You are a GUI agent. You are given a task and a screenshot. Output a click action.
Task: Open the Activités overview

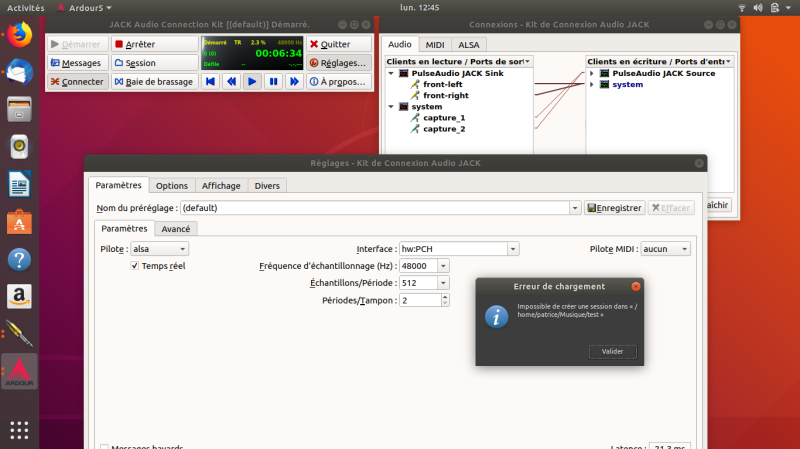click(x=26, y=8)
